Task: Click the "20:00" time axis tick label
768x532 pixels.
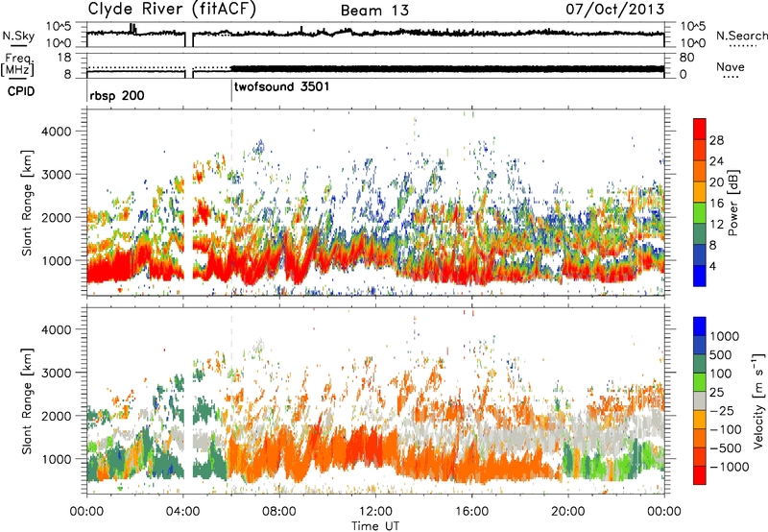Action: pos(567,512)
